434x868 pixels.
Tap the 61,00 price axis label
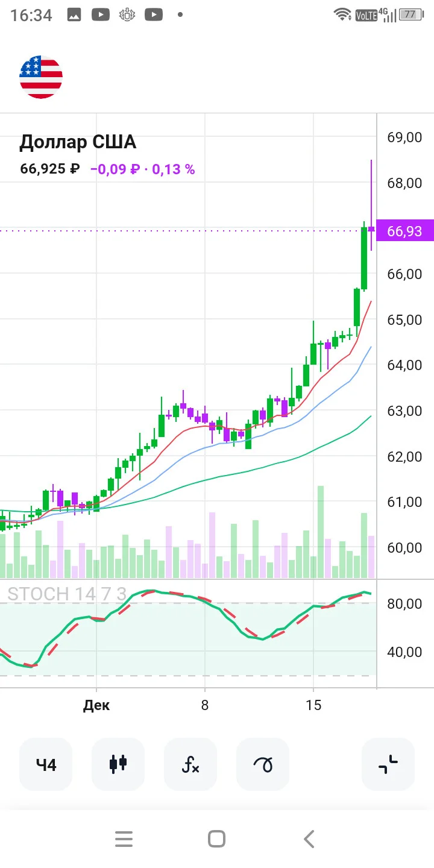click(x=404, y=502)
